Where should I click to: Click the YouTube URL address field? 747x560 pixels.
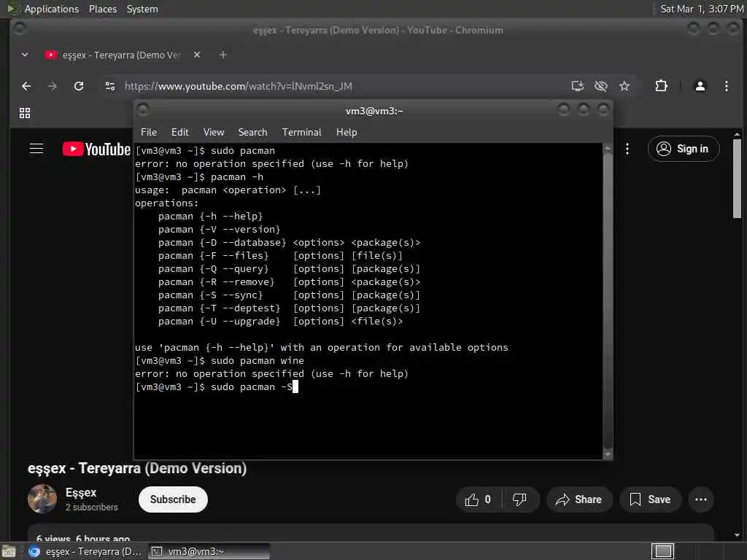tap(239, 86)
